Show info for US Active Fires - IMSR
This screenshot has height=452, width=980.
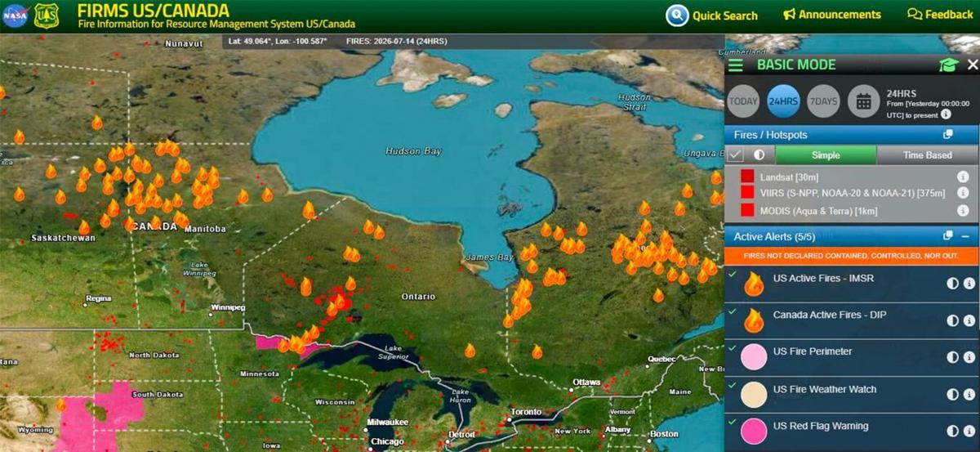[x=969, y=284]
